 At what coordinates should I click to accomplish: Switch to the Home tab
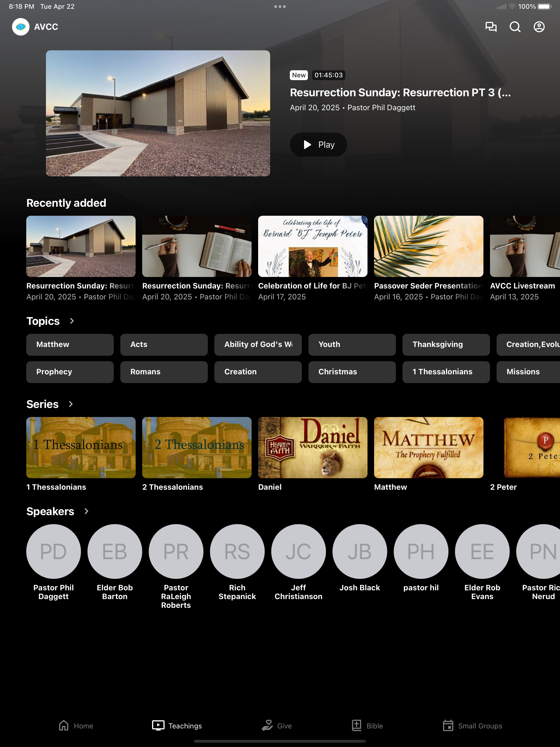(x=76, y=726)
